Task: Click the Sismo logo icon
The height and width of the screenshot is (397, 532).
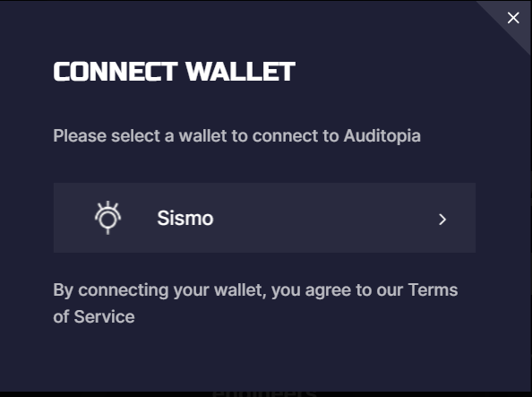Action: coord(107,218)
